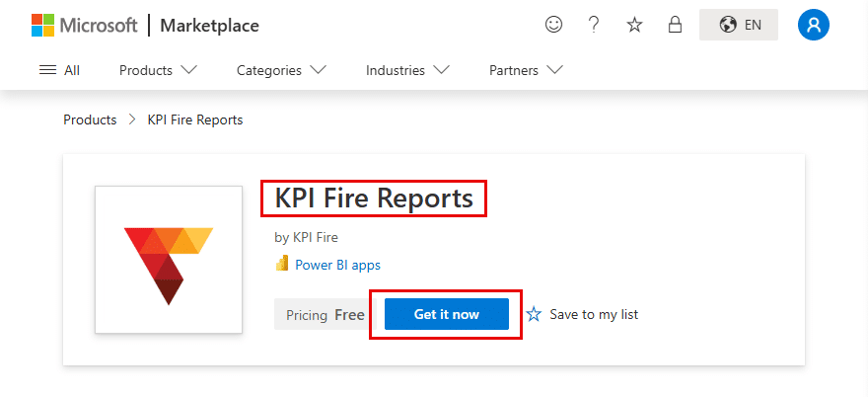This screenshot has height=397, width=868.
Task: Open the Power BI apps link
Action: pos(337,265)
